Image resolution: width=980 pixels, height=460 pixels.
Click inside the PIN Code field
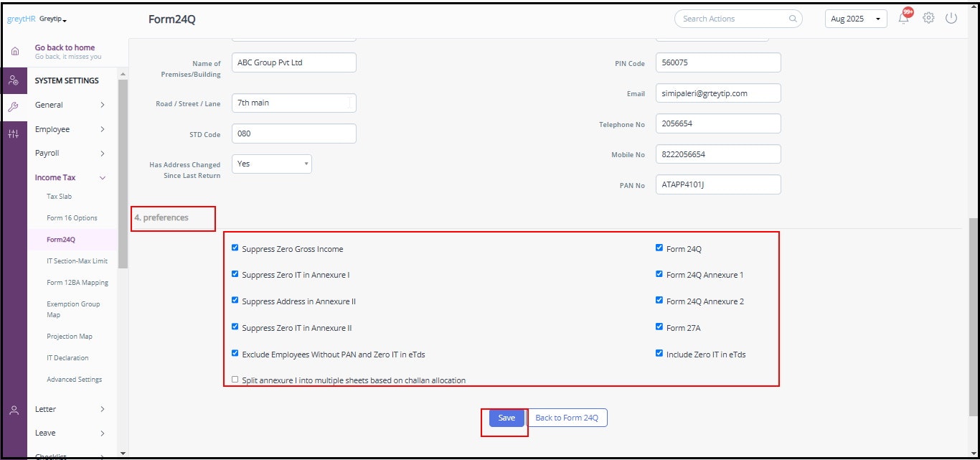pos(717,63)
